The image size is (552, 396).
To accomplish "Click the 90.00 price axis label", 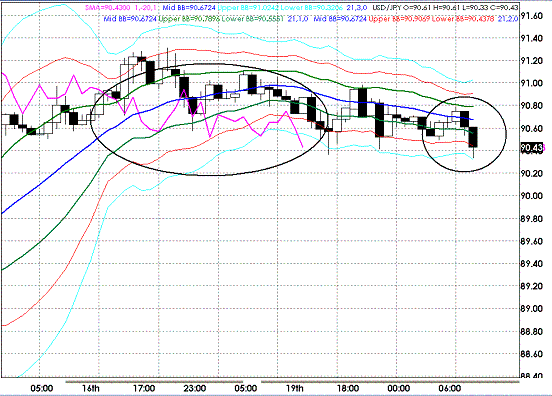I will click(x=532, y=196).
